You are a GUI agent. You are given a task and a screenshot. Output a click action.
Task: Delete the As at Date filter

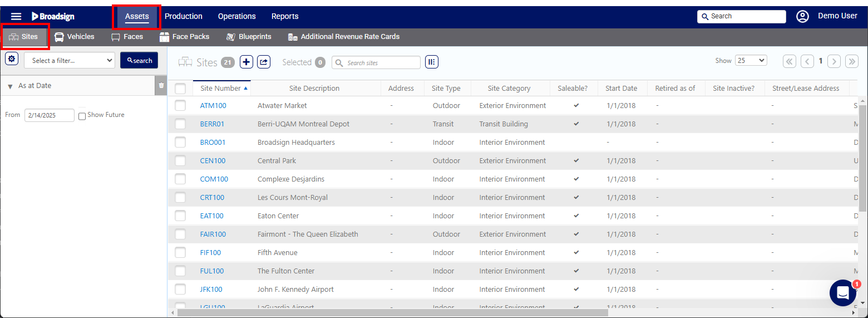[x=161, y=86]
